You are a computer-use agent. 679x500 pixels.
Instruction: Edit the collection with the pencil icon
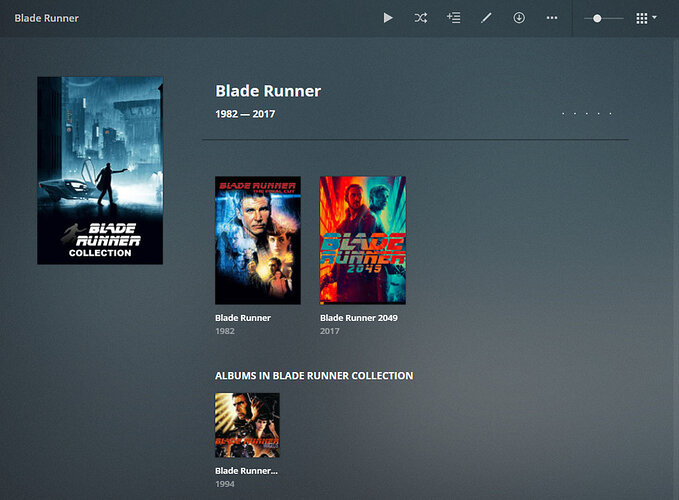486,18
